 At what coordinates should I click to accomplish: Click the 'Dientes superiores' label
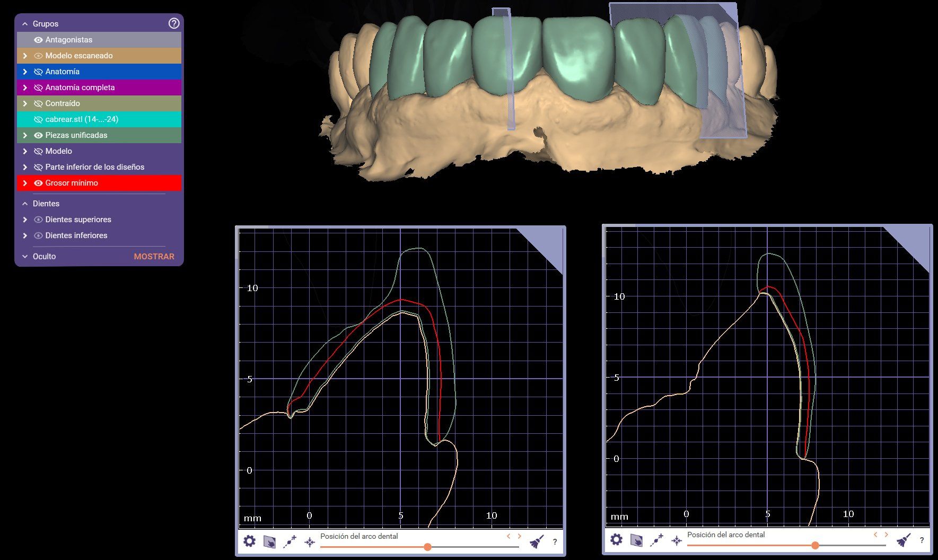tap(78, 220)
